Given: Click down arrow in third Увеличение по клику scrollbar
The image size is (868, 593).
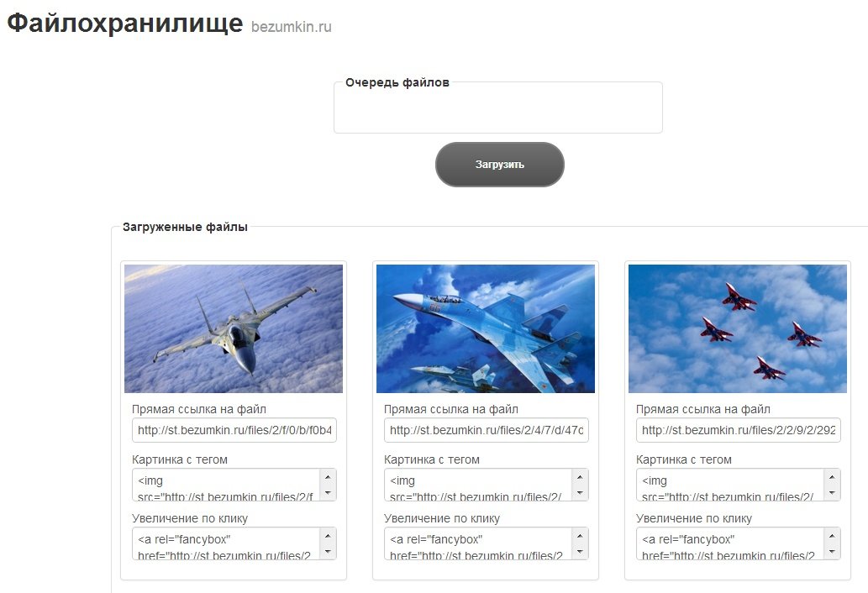Looking at the screenshot, I should pos(832,552).
